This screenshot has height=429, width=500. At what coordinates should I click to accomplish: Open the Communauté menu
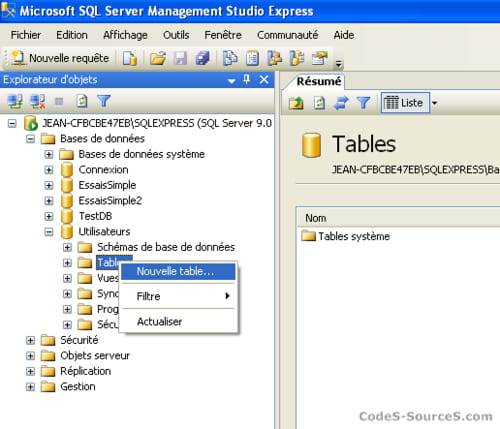click(x=288, y=35)
